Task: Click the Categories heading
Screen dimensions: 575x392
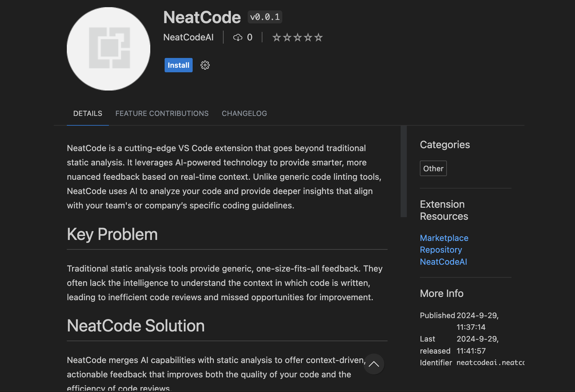Action: click(x=445, y=145)
